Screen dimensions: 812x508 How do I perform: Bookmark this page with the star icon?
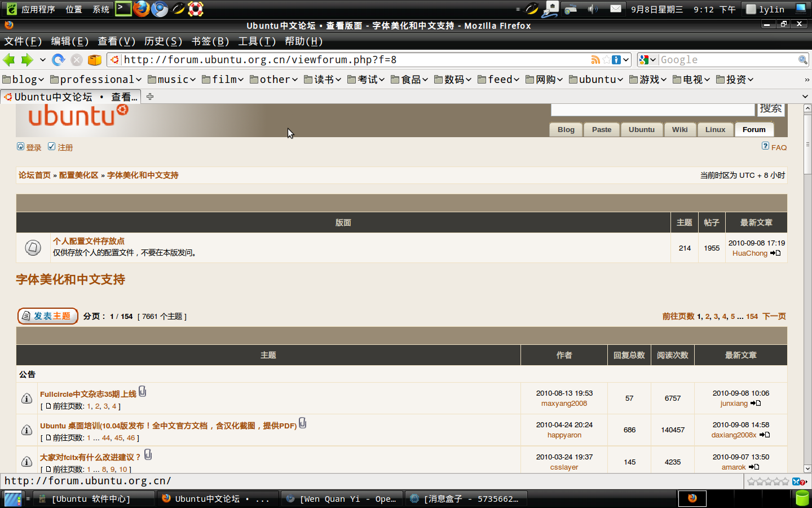tap(606, 60)
